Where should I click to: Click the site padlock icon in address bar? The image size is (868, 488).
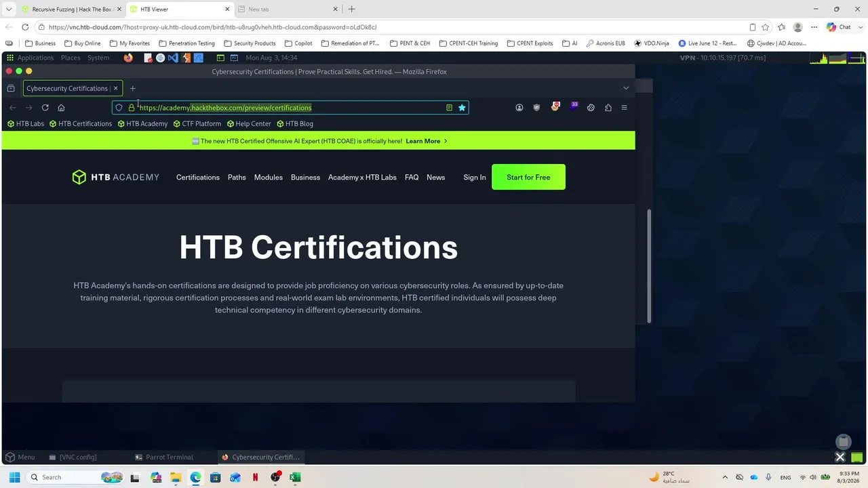pos(132,108)
